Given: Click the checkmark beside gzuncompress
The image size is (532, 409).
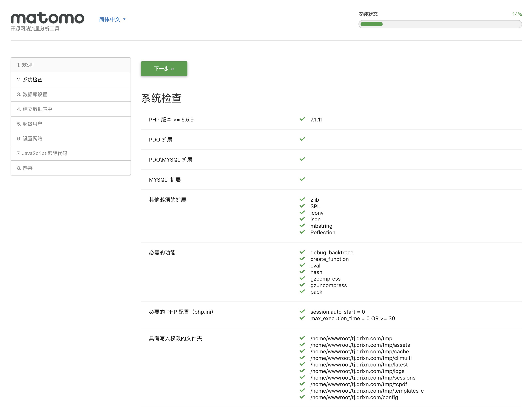Looking at the screenshot, I should [302, 285].
